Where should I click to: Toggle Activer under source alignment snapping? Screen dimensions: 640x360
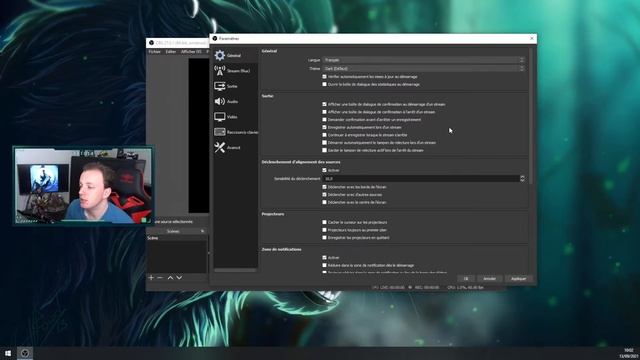pyautogui.click(x=324, y=170)
